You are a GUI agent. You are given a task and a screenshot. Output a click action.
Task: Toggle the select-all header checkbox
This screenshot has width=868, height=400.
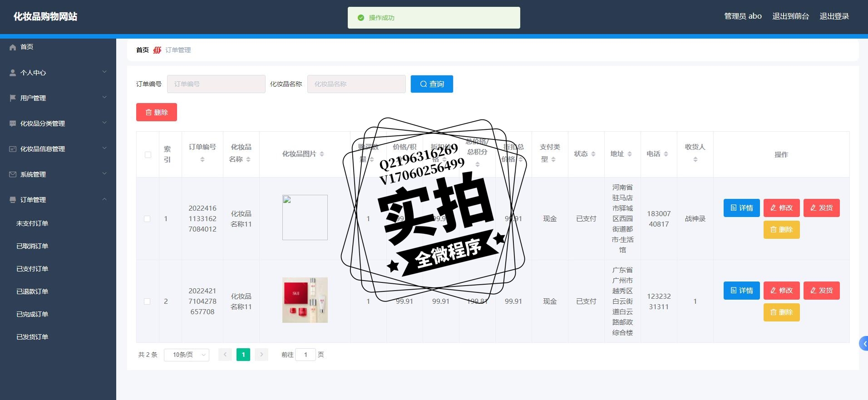pos(148,155)
